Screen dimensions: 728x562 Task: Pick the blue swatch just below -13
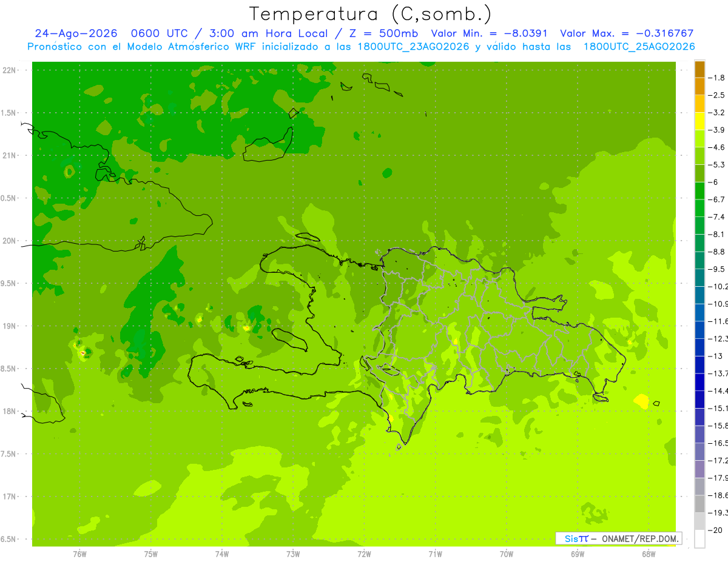pyautogui.click(x=699, y=365)
